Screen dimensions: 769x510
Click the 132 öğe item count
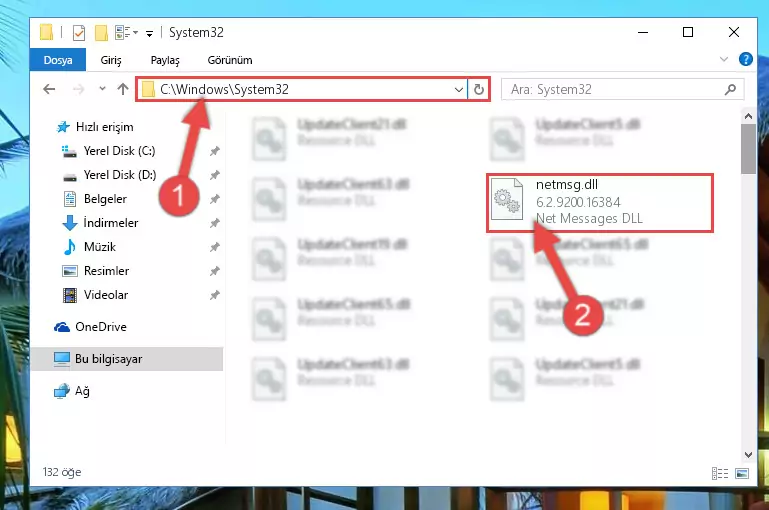62,472
